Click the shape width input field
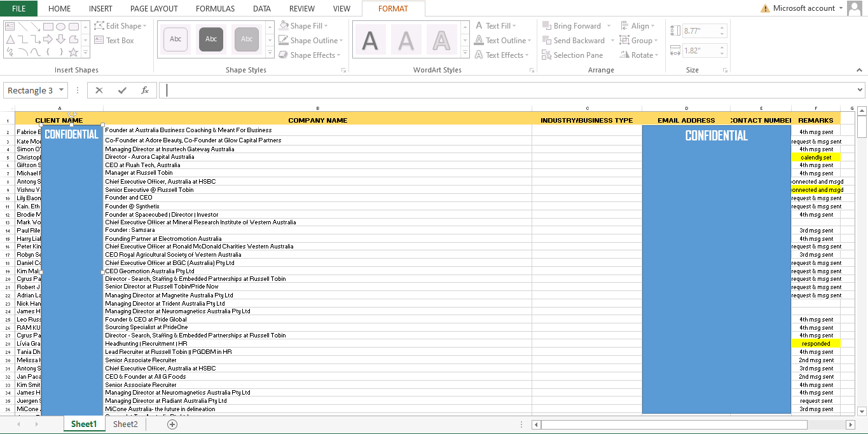Screen dimensions: 868x434 (x=700, y=50)
